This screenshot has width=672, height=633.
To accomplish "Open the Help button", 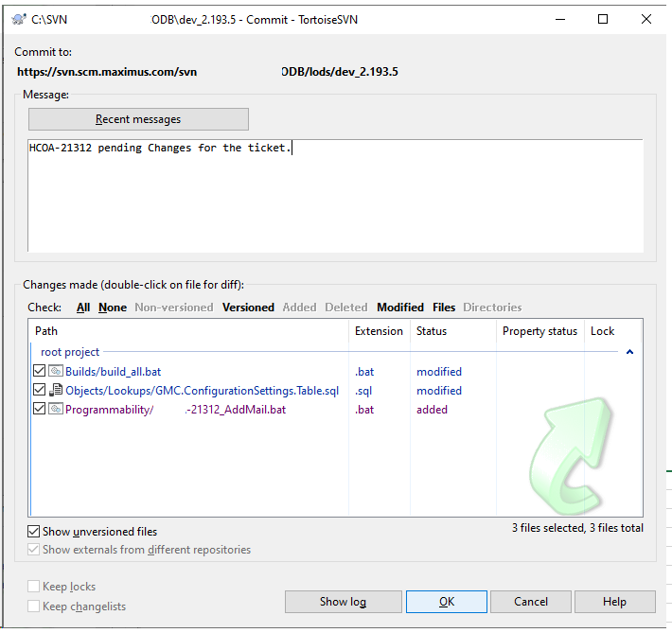I will click(x=614, y=602).
